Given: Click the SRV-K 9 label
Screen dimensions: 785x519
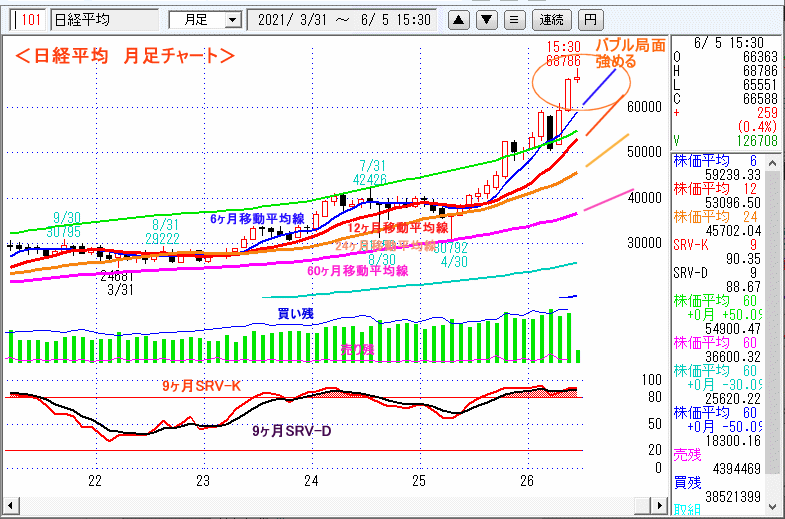Looking at the screenshot, I should (715, 245).
